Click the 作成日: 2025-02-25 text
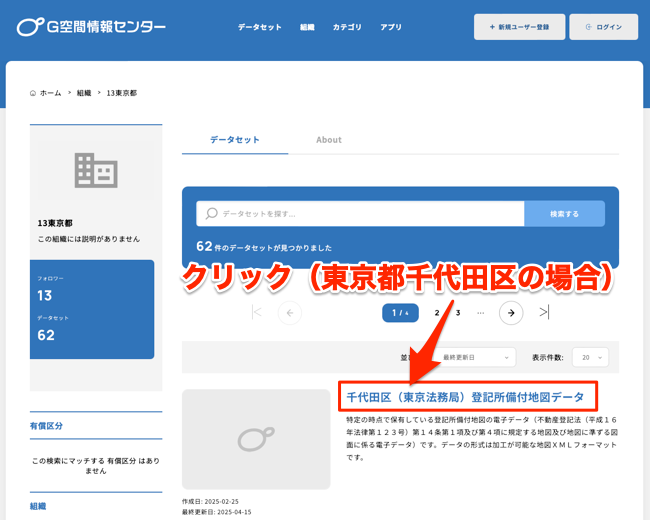 (x=210, y=501)
